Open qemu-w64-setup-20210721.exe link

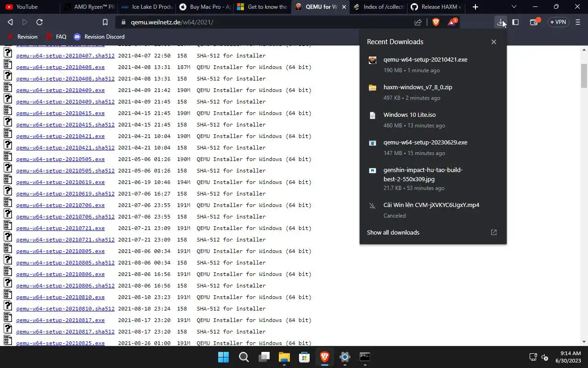tap(60, 228)
